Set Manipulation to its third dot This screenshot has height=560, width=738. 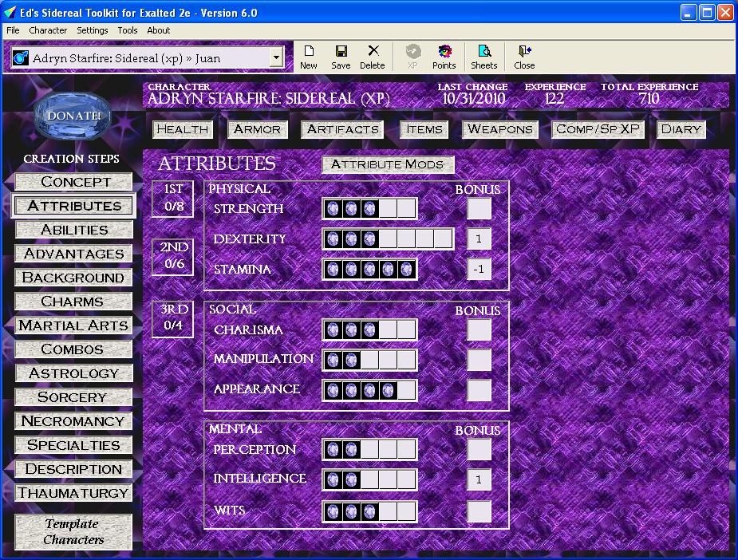click(x=369, y=361)
